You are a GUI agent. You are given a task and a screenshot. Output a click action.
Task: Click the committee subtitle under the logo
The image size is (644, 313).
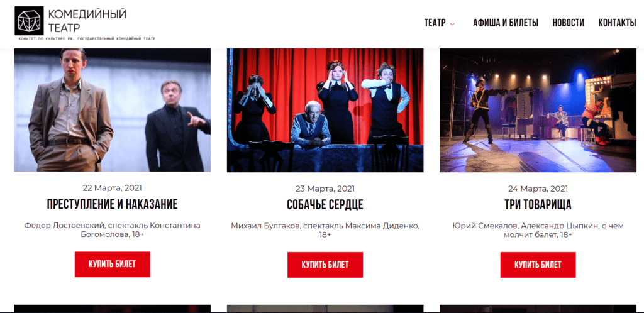[x=87, y=38]
